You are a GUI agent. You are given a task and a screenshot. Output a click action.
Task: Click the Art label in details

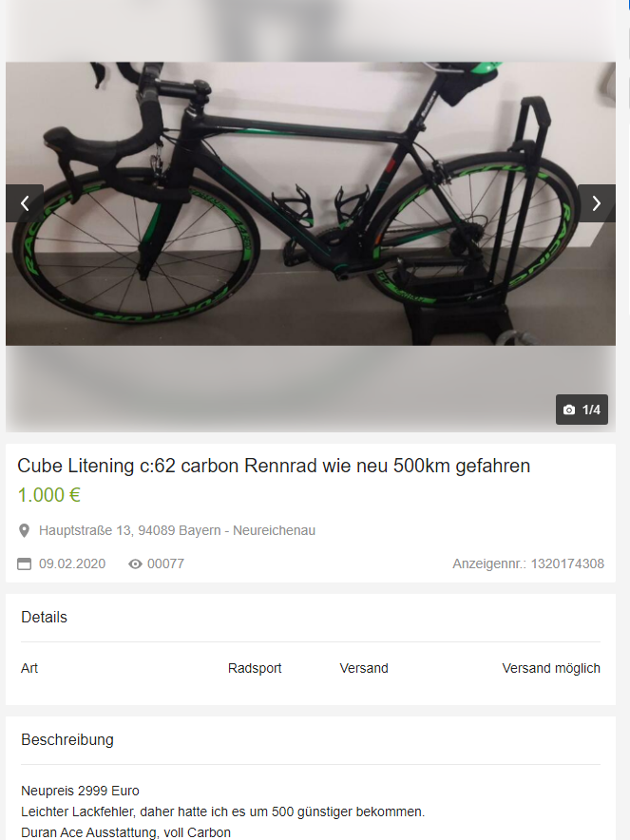(x=29, y=668)
